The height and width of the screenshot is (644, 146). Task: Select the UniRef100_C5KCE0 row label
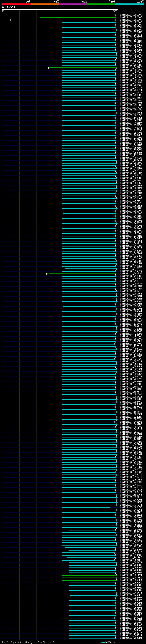tap(131, 580)
